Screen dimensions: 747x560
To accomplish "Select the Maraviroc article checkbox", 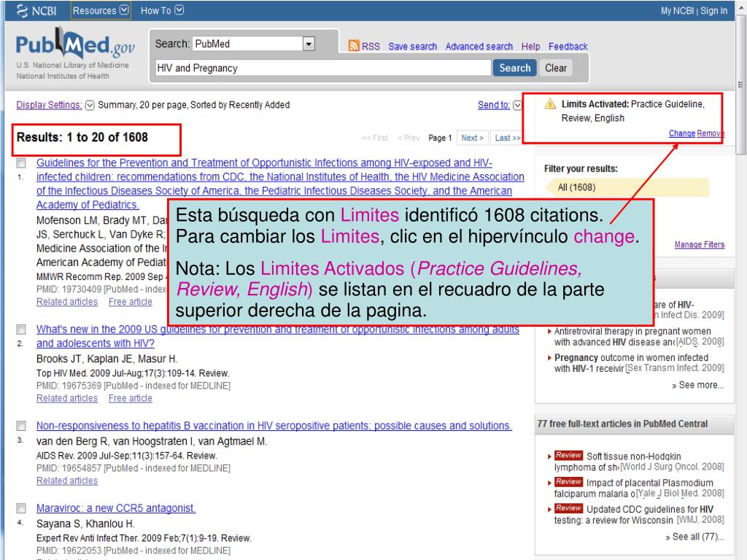I will tap(21, 507).
